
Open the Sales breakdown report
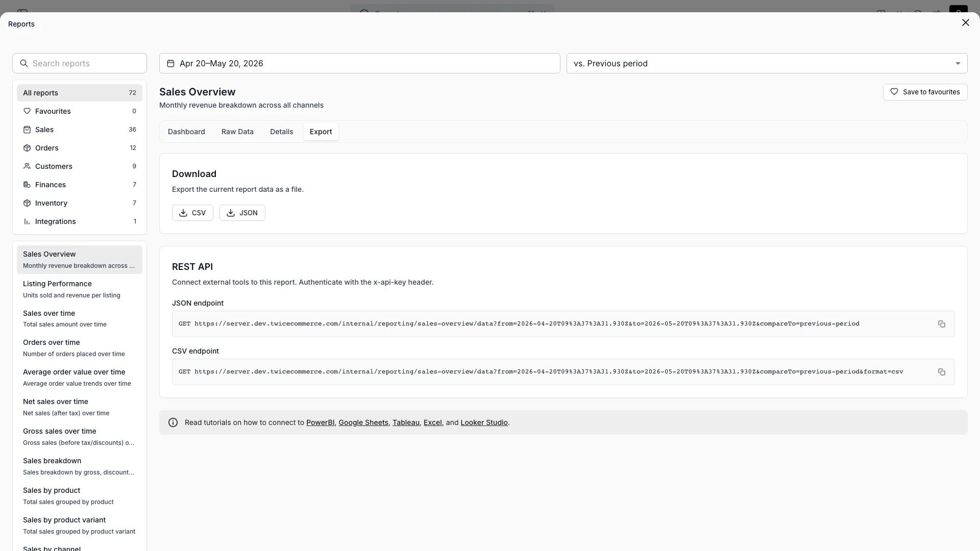point(80,466)
